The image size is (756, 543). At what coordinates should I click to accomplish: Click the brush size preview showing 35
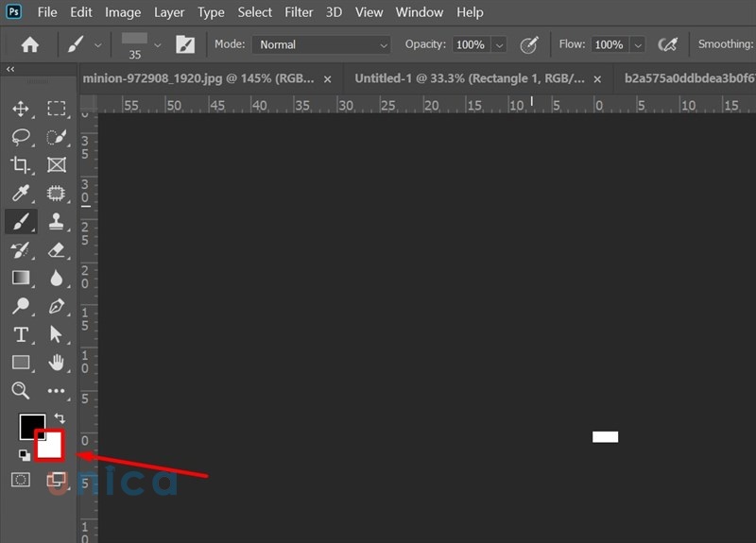134,45
